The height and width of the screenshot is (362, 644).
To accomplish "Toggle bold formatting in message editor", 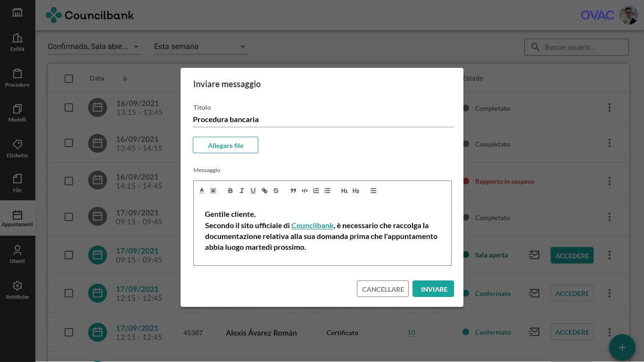I will (230, 191).
